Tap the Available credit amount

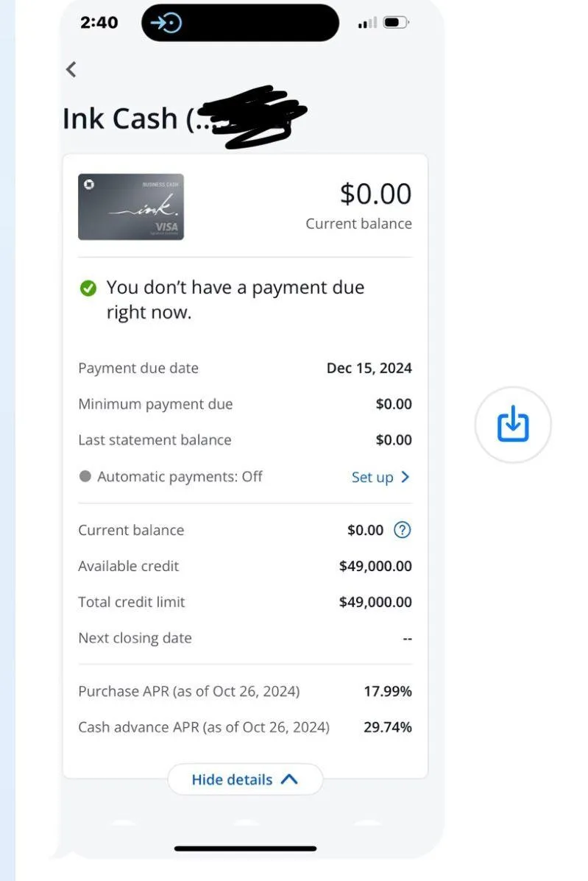(x=375, y=566)
